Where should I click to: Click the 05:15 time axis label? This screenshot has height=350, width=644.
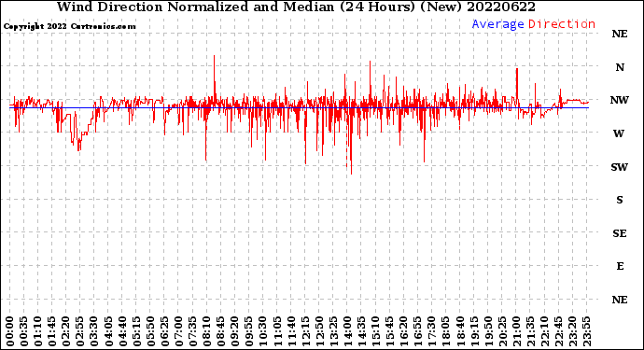click(136, 331)
